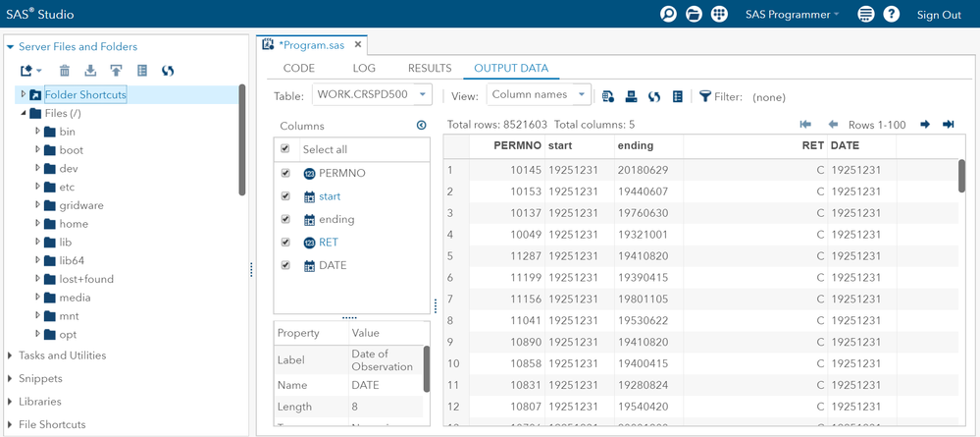Open the search icon in header

click(x=669, y=15)
